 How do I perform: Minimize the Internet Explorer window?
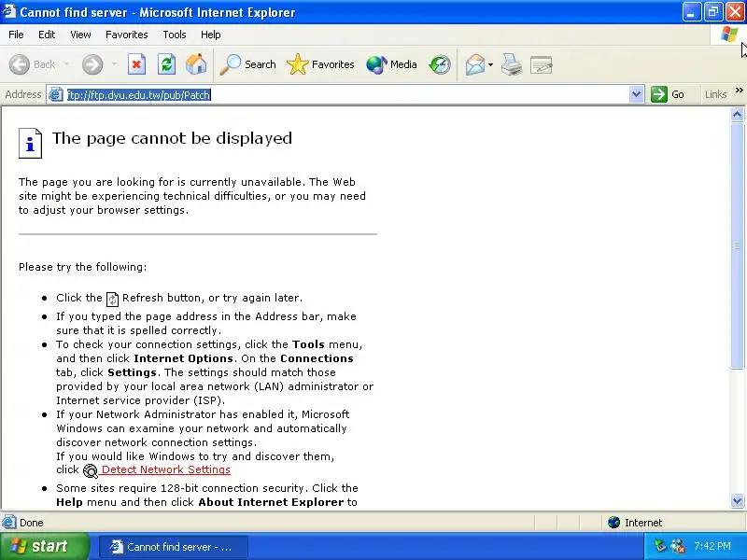pos(691,12)
